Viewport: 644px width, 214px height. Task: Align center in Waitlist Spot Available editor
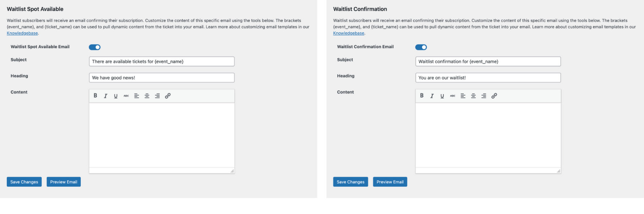(147, 96)
